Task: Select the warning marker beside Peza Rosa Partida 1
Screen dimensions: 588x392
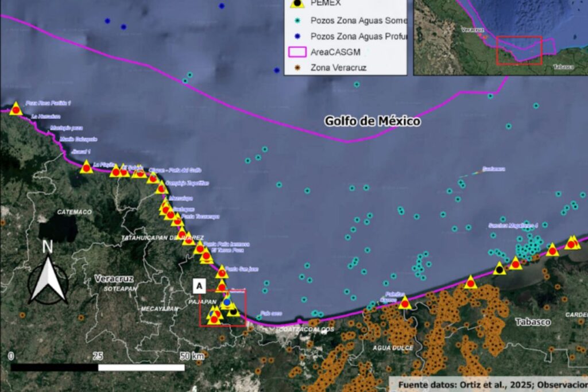Action: 16,108
